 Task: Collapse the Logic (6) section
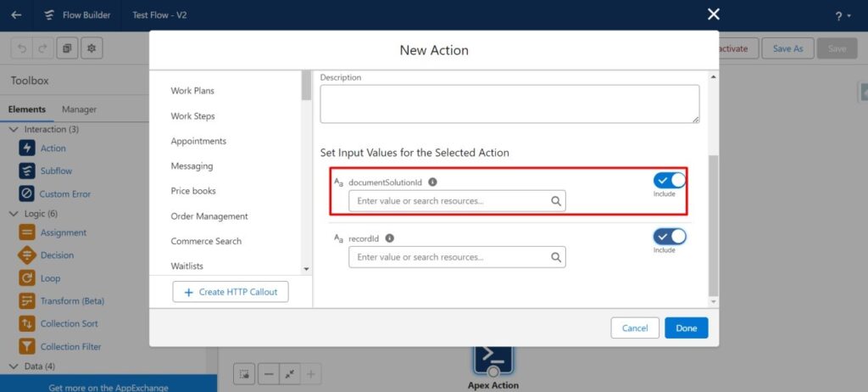tap(14, 214)
